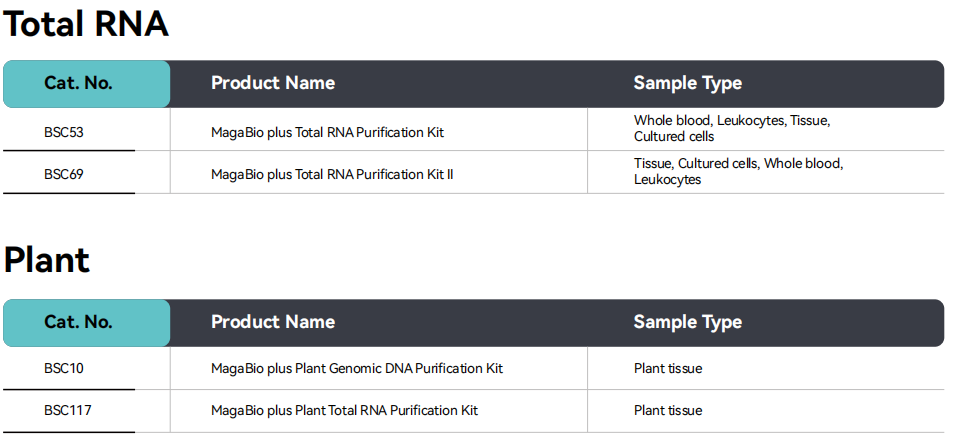Click Product Name header in Plant table
The height and width of the screenshot is (448, 963).
pos(272,322)
